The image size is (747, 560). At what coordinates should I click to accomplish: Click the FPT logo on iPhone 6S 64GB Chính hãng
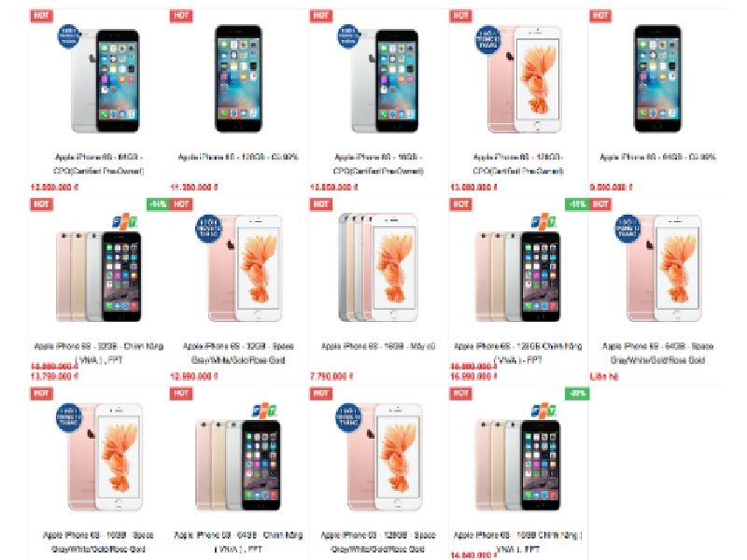click(264, 411)
